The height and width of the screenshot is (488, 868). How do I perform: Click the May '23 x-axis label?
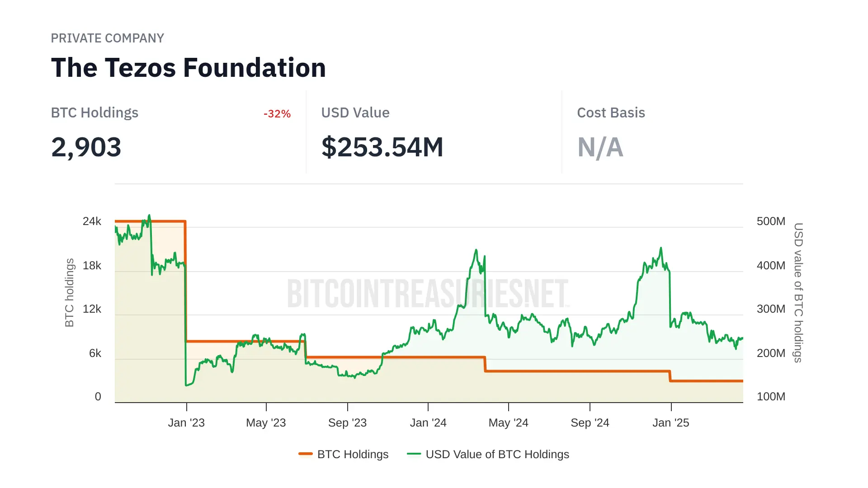pos(266,423)
